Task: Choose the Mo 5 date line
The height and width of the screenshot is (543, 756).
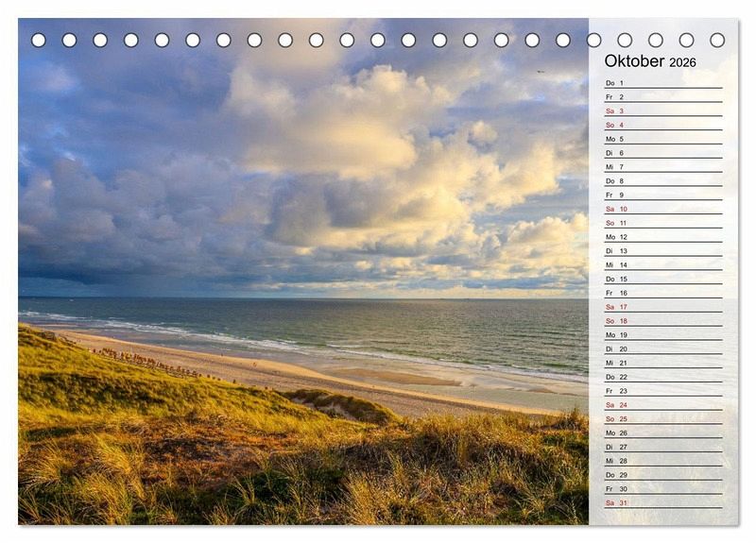Action: click(661, 139)
